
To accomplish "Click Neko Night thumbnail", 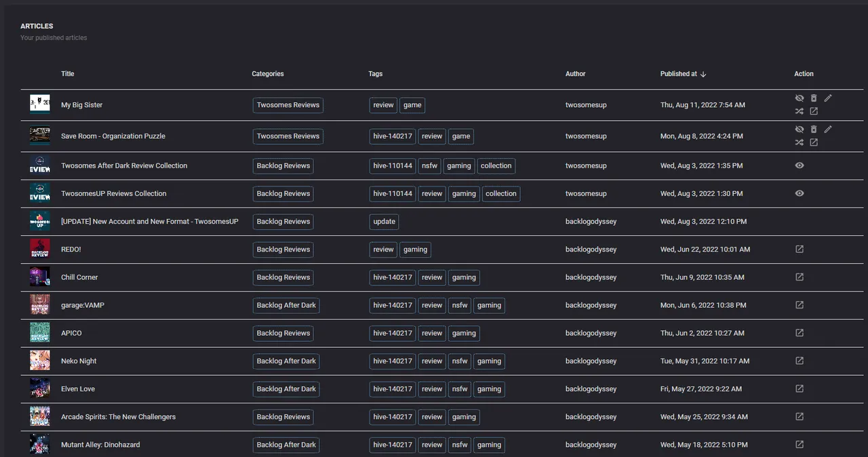I will tap(40, 360).
